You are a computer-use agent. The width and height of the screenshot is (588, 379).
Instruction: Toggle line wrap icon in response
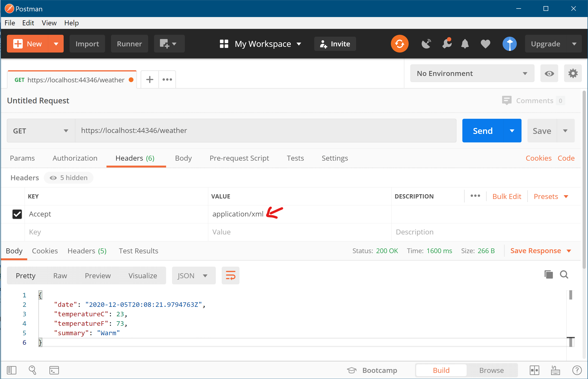(x=230, y=275)
